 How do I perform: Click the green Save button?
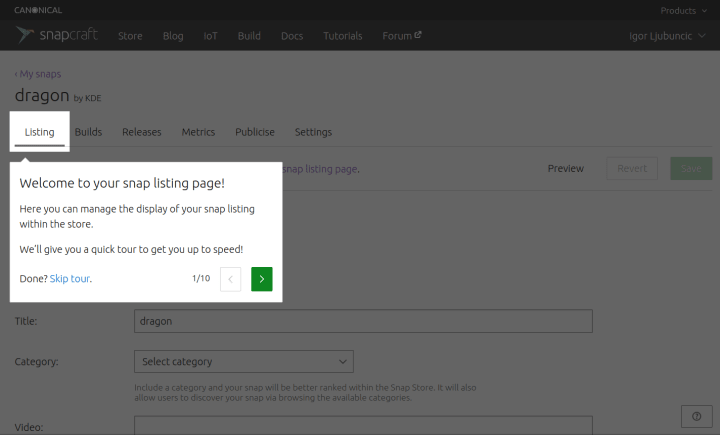(x=691, y=169)
